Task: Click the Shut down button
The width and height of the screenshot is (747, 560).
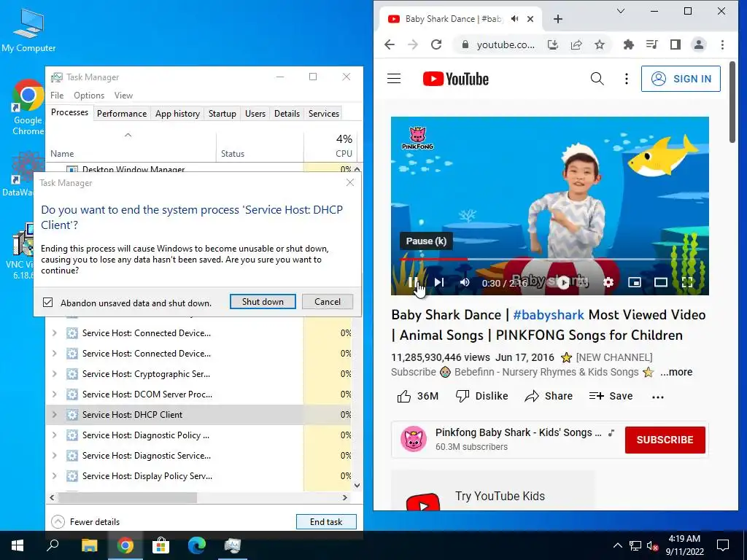Action: tap(263, 301)
